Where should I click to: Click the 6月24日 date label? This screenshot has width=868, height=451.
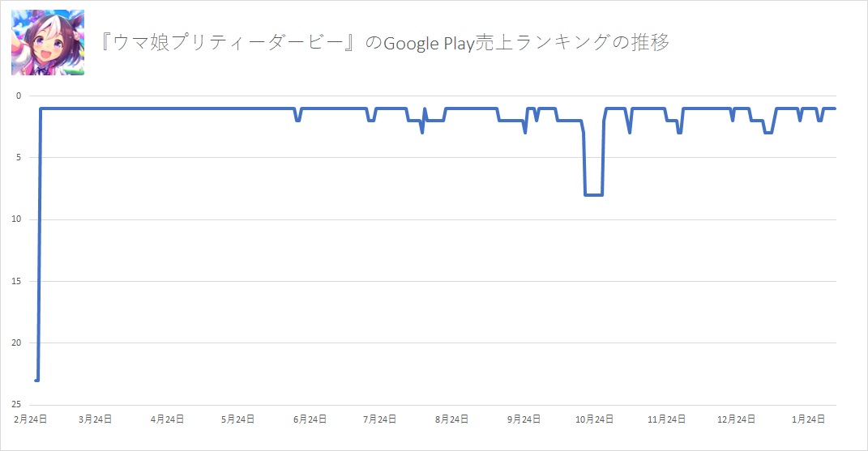310,419
